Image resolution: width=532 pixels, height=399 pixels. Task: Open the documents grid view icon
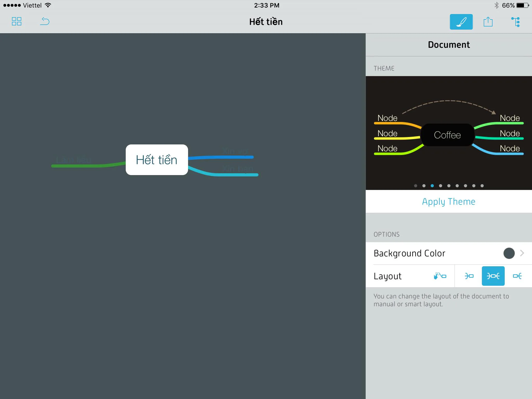click(x=17, y=22)
